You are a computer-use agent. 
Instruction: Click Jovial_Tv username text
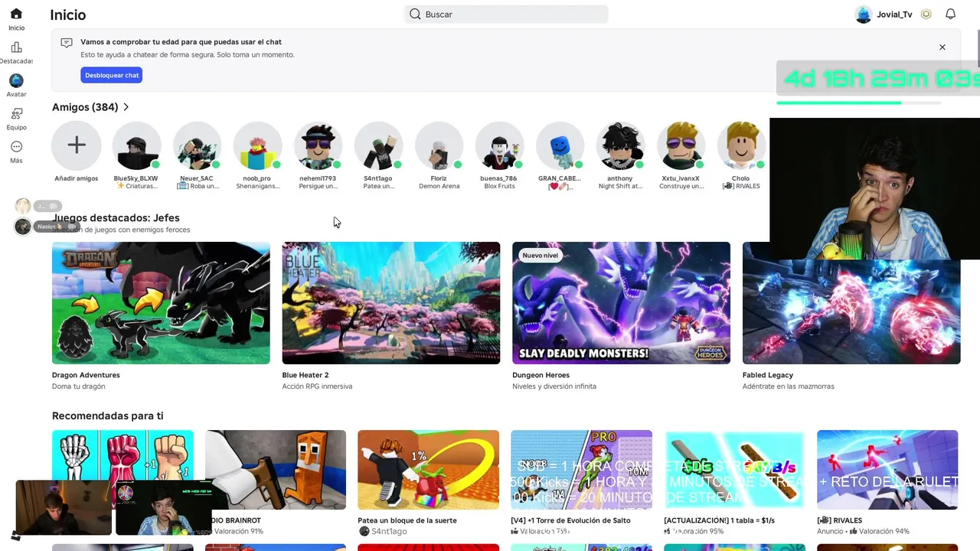tap(894, 15)
